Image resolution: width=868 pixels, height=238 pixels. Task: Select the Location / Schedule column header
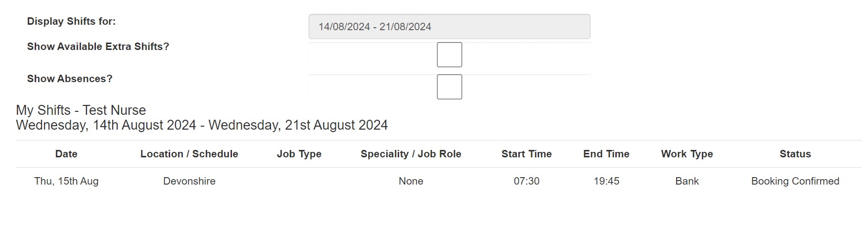(x=189, y=154)
